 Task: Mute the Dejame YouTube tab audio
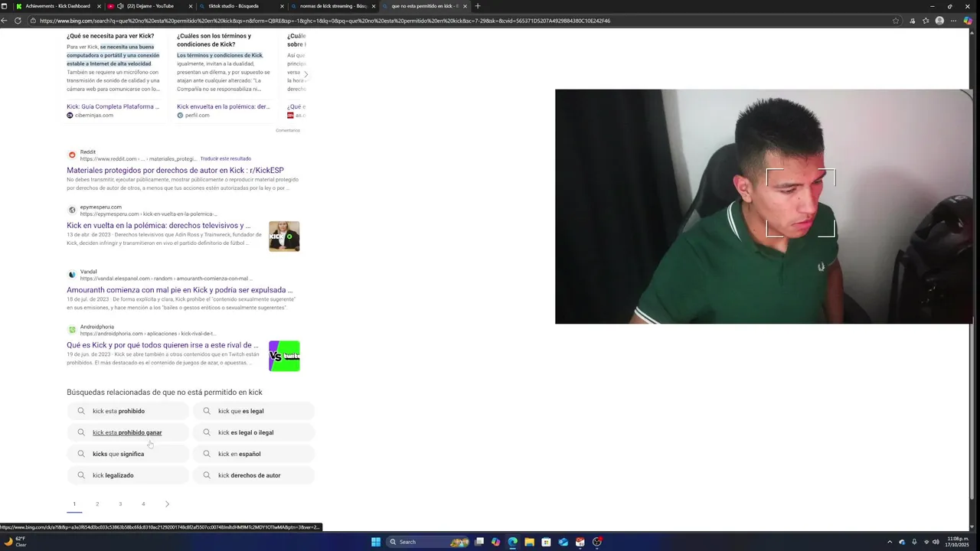tap(120, 6)
